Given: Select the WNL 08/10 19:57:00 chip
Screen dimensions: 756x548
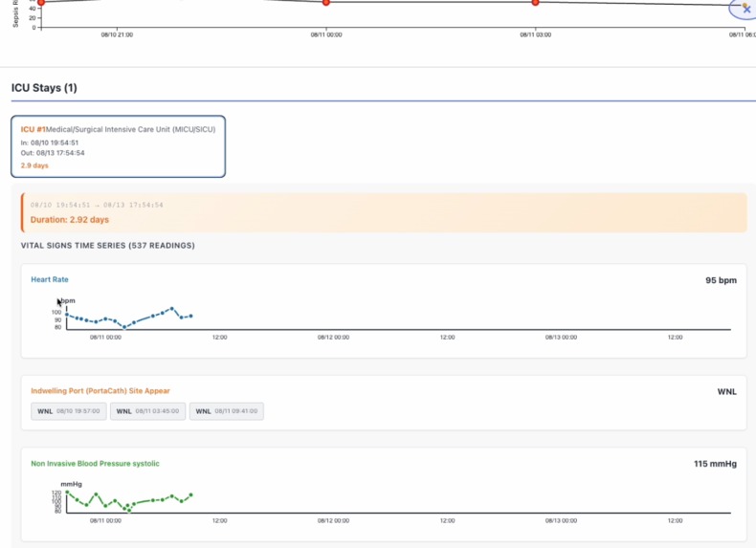Looking at the screenshot, I should (69, 411).
